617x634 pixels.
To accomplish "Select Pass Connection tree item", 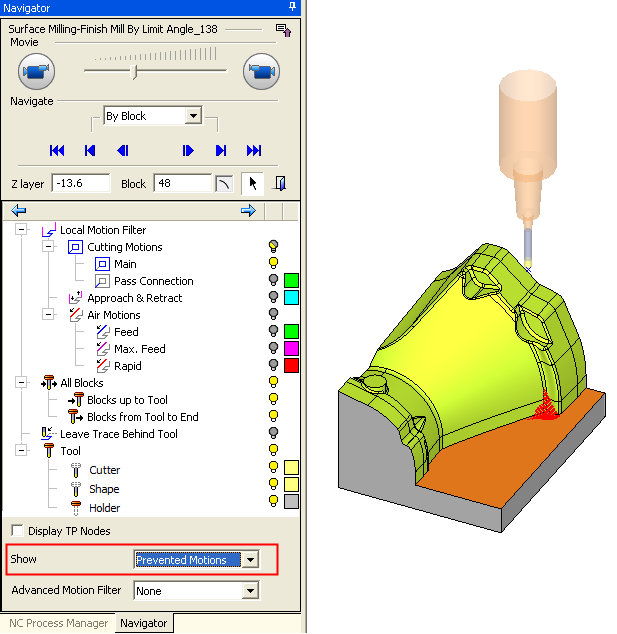I will click(x=154, y=281).
